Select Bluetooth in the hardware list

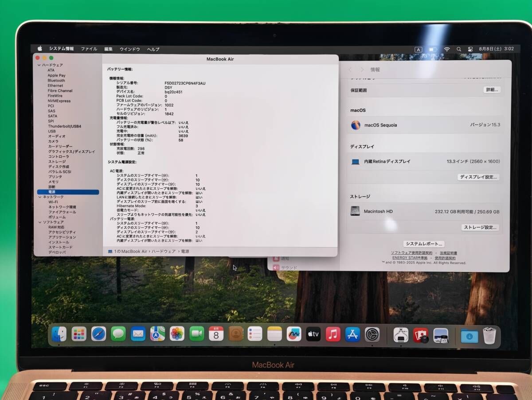coord(56,81)
